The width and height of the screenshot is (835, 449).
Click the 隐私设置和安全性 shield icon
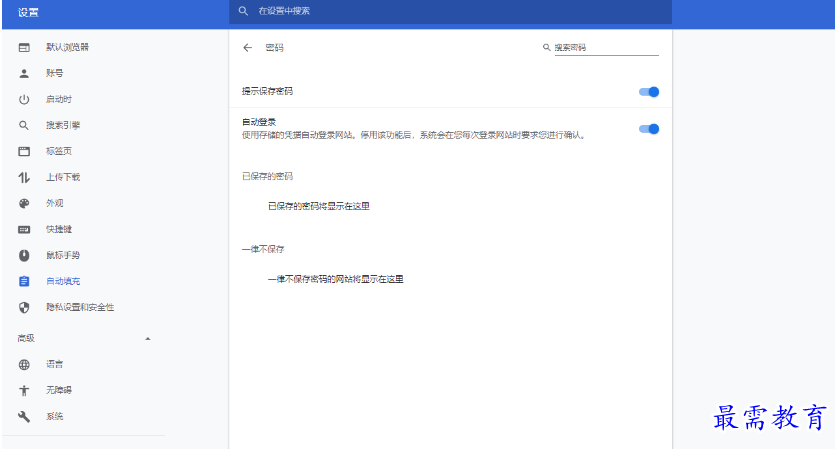tap(24, 307)
